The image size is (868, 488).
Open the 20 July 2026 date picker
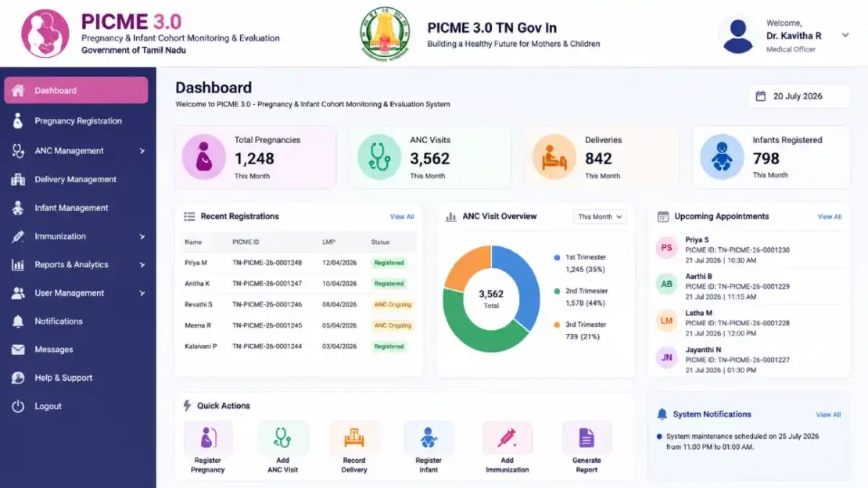click(x=799, y=96)
